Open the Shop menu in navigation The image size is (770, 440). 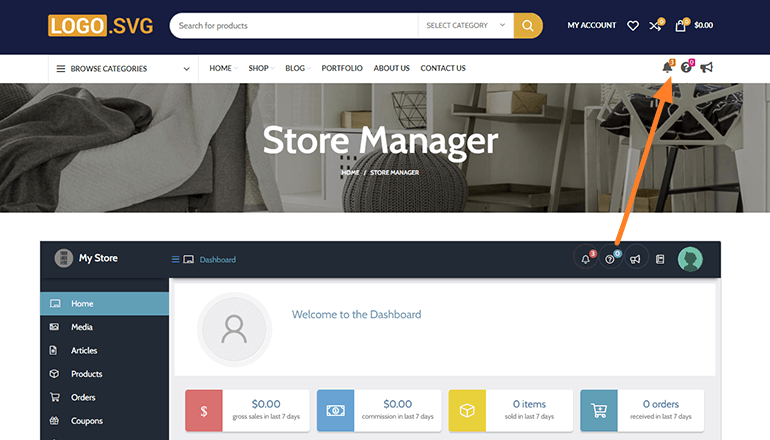coord(259,68)
